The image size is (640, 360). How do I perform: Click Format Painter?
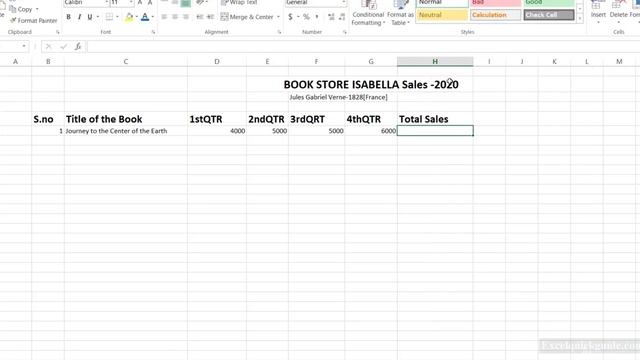[x=33, y=20]
